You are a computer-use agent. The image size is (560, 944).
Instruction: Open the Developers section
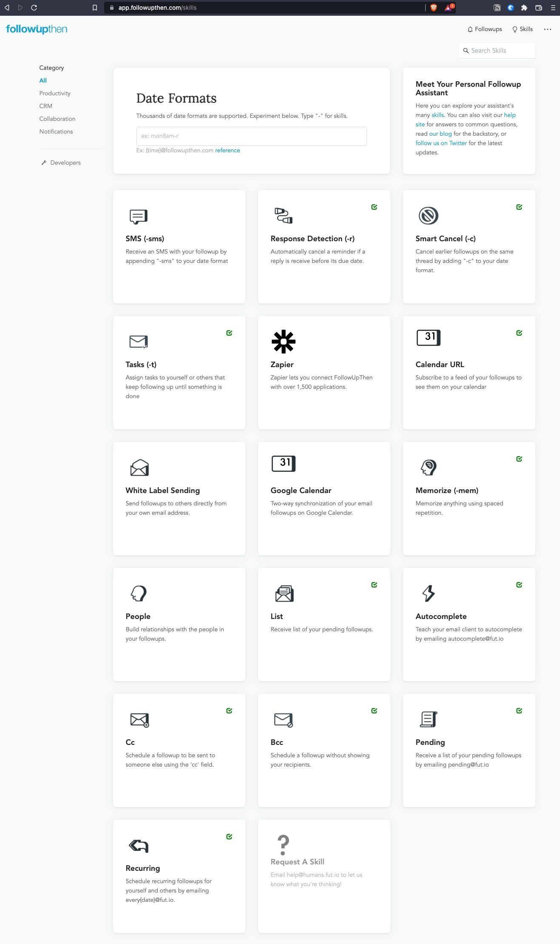coord(61,163)
